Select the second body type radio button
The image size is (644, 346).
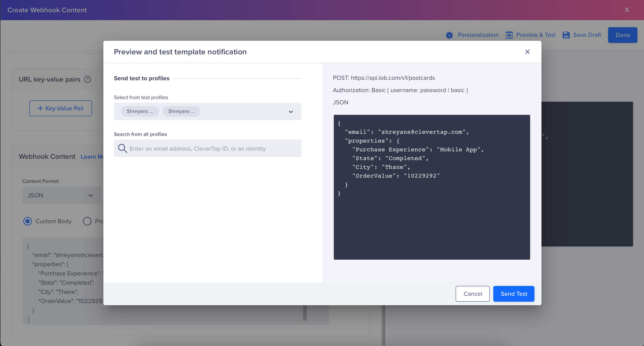coord(87,221)
